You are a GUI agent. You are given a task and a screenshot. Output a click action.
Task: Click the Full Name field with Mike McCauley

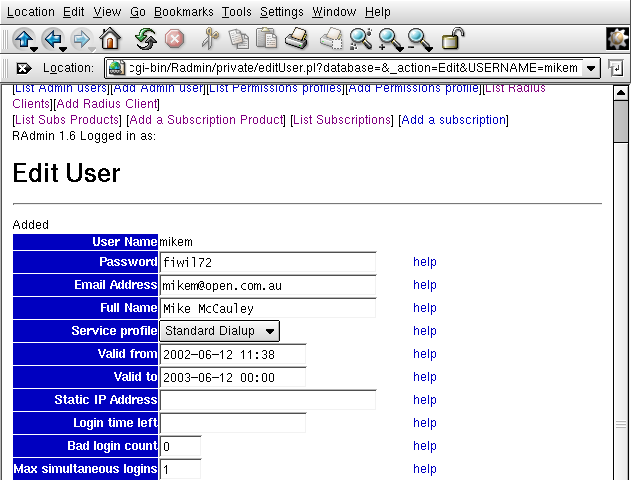tap(268, 309)
